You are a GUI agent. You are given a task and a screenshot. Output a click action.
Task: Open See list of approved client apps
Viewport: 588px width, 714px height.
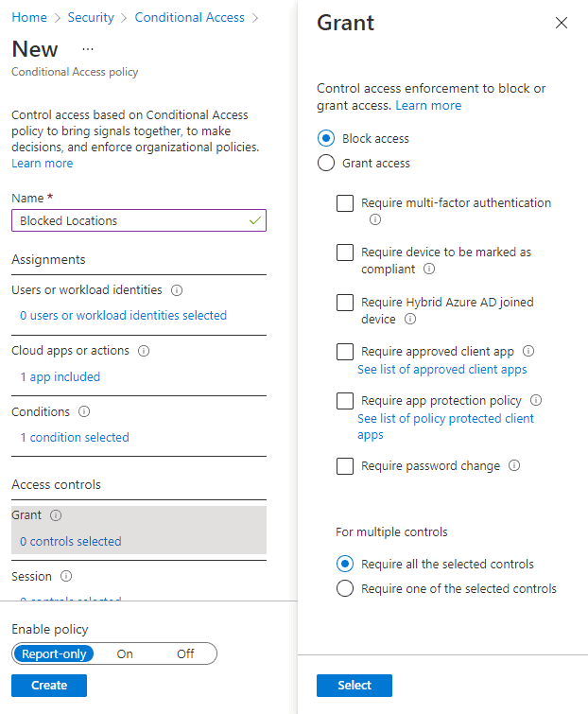[441, 370]
